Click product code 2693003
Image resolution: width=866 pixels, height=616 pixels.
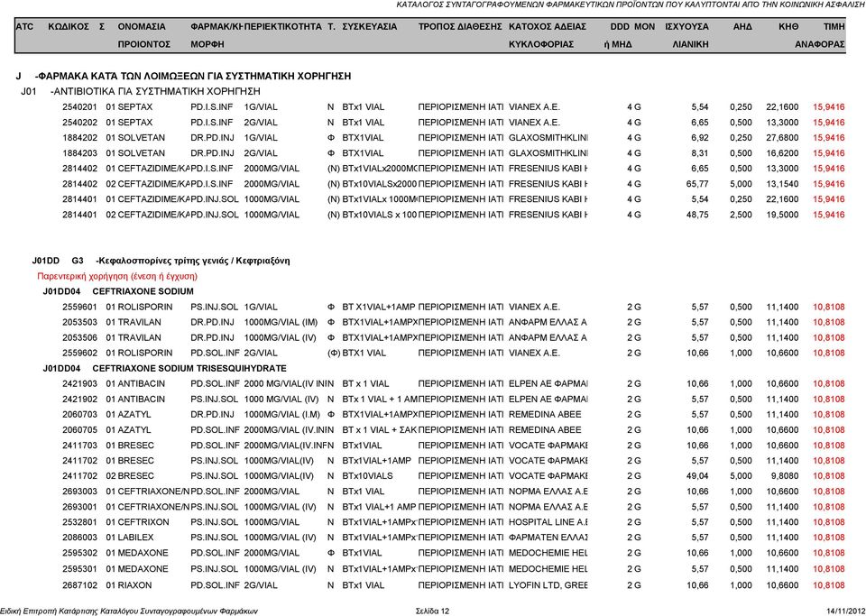click(x=79, y=492)
